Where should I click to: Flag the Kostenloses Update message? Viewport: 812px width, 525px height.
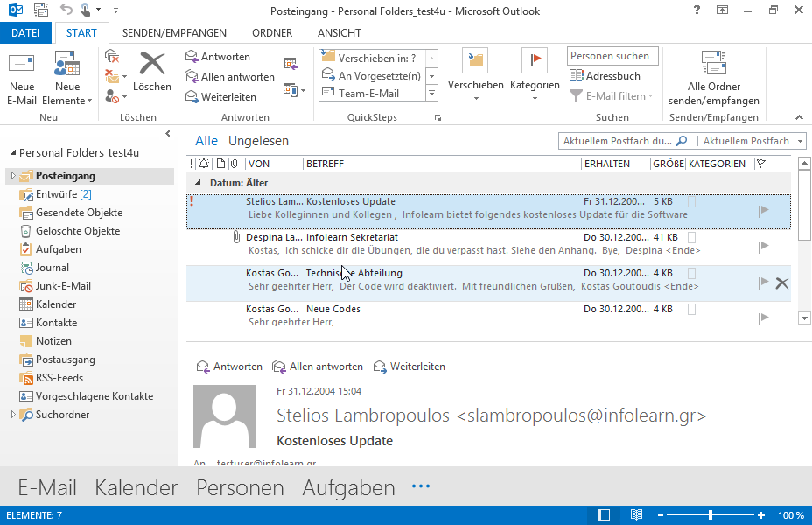[x=763, y=211]
